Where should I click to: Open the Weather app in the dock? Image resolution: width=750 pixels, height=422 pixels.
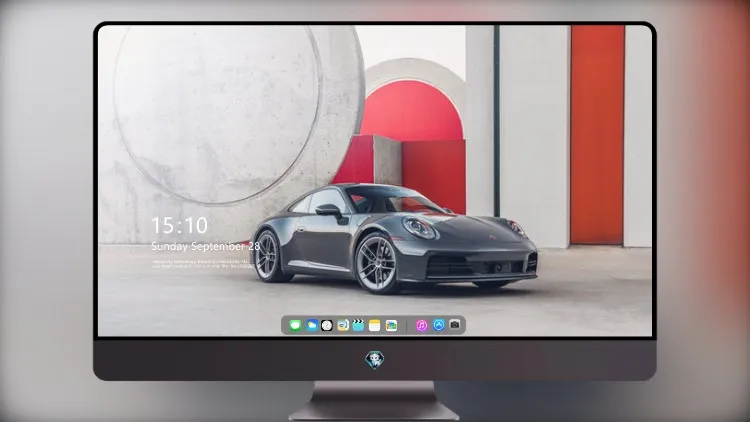[x=312, y=325]
